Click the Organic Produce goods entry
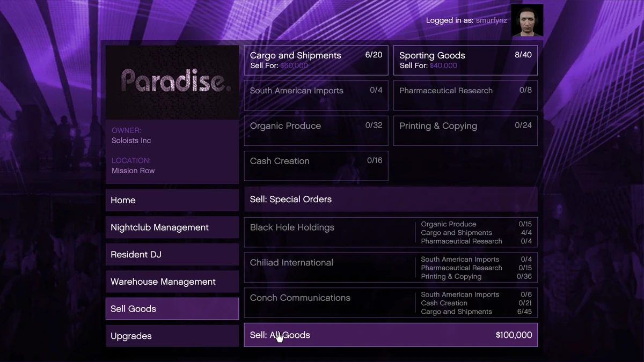Screen dimensions: 644x362 [316, 130]
